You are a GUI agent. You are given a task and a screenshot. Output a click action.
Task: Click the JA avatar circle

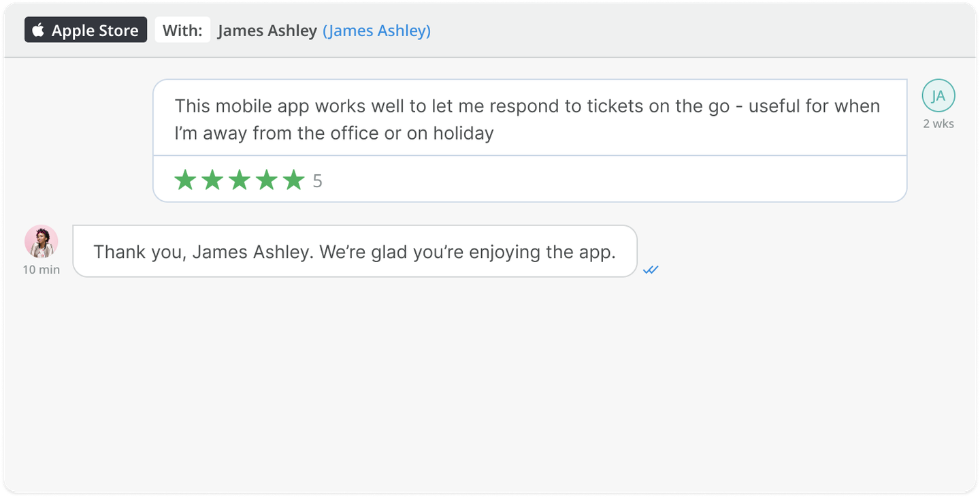938,96
